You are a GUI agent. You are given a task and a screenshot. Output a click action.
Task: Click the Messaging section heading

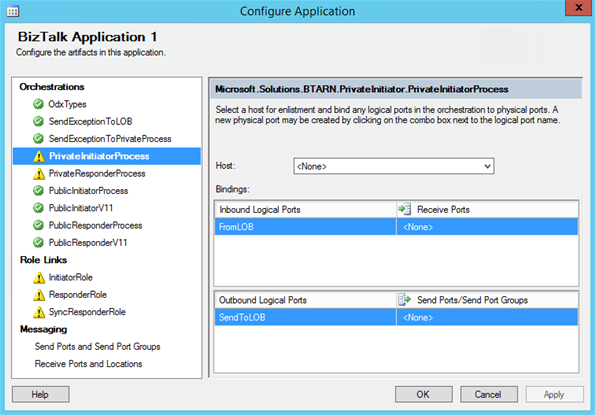(43, 329)
